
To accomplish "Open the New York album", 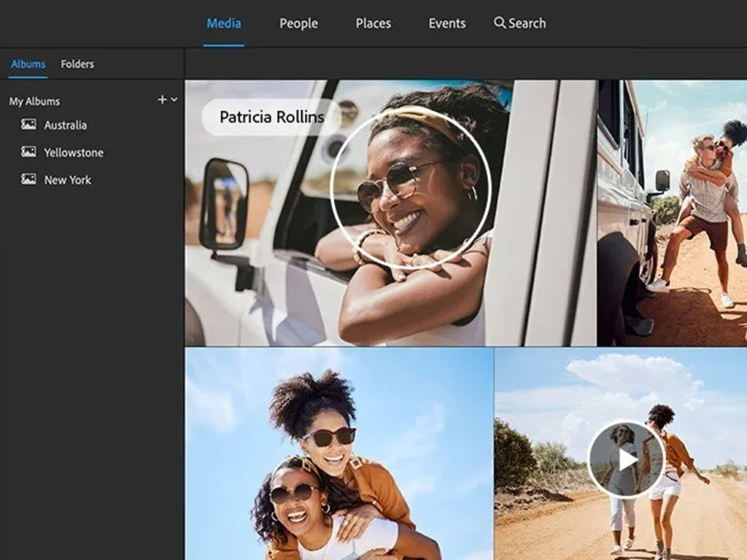I will [x=68, y=179].
